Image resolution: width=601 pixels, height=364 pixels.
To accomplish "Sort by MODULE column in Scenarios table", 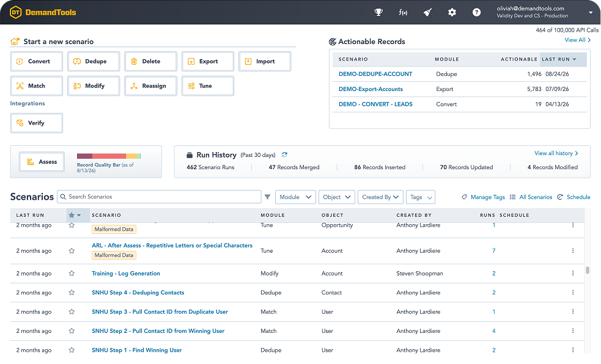I will pyautogui.click(x=273, y=215).
